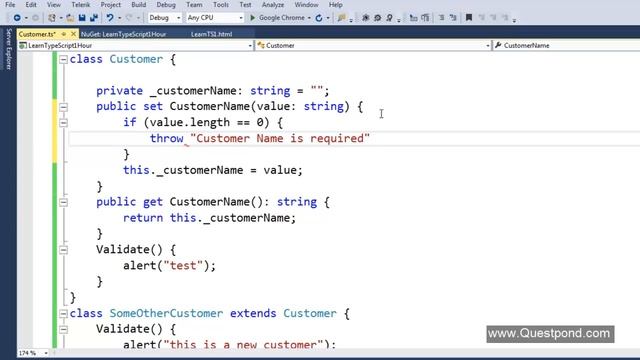640x360 pixels.
Task: Click the Refresh browser icon
Action: pos(319,18)
